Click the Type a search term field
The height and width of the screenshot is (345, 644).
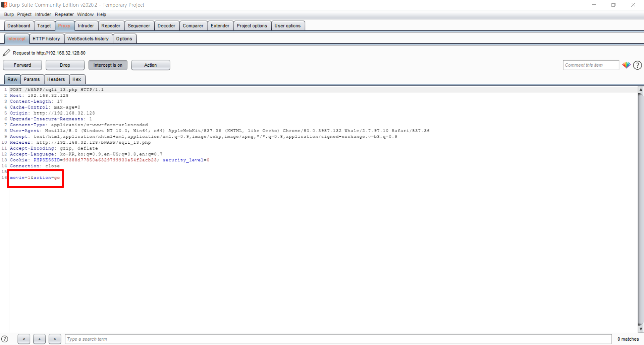pos(338,339)
